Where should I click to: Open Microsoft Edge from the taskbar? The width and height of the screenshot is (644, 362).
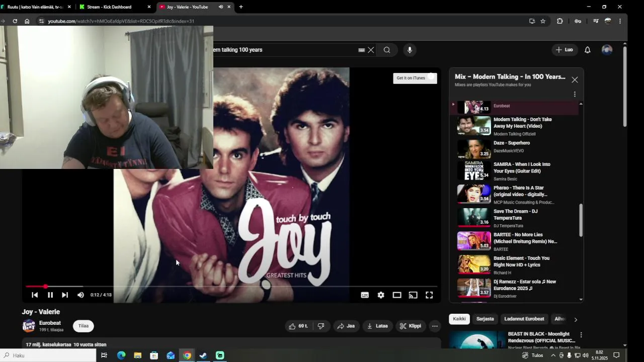click(121, 355)
